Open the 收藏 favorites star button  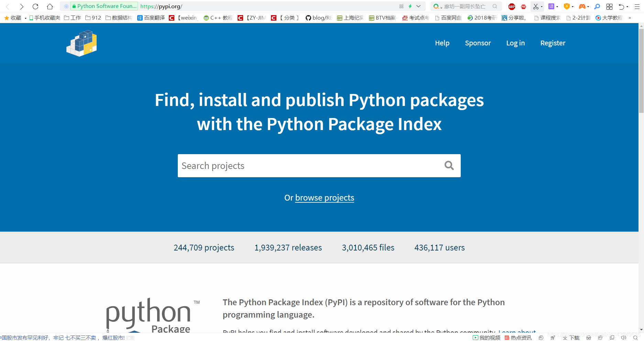(x=12, y=18)
